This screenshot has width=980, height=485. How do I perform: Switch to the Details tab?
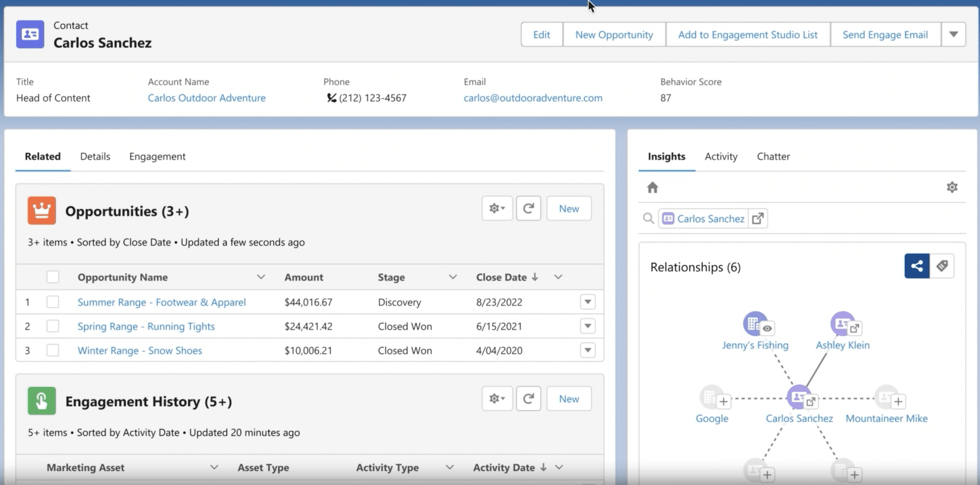95,156
